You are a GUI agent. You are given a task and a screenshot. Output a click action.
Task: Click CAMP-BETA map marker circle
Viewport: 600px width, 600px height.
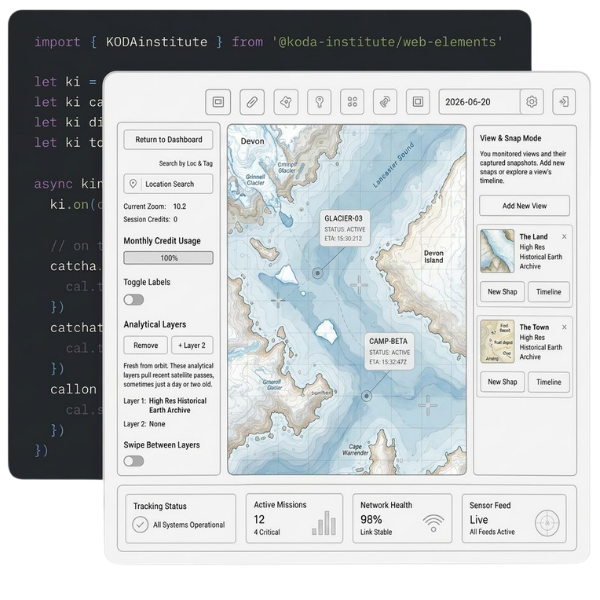pos(367,396)
